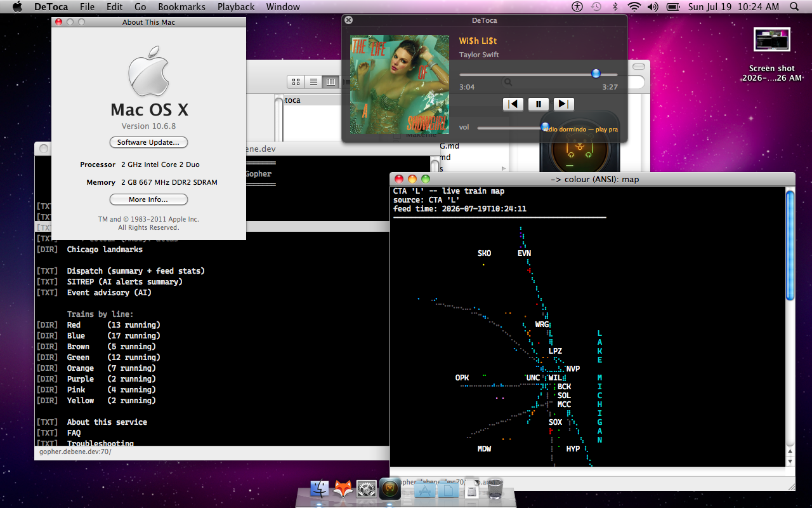Pause the song in DeToca player
Screen dimensions: 812x508
point(539,104)
